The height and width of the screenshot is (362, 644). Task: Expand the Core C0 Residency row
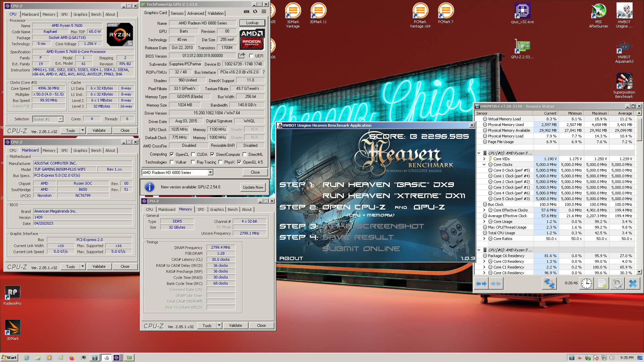[484, 261]
